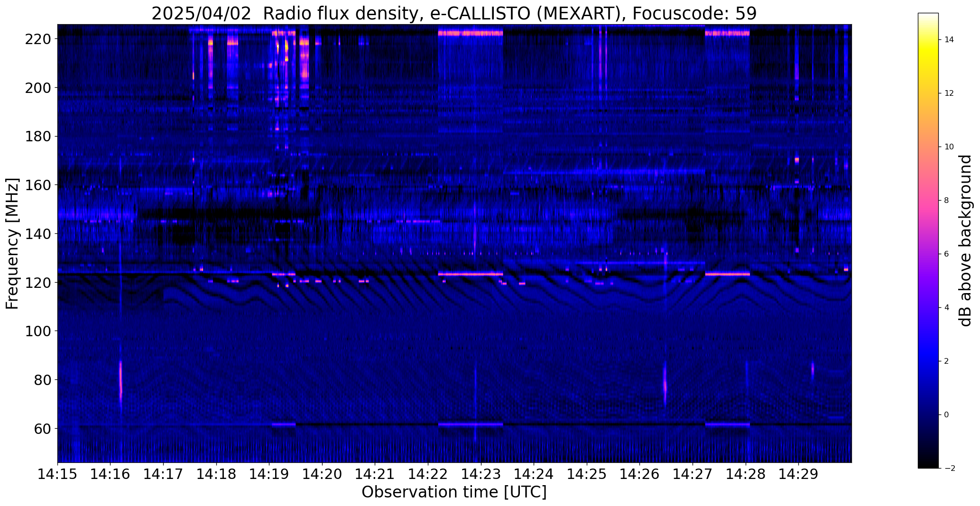Select the 14:20 time tick label

point(322,474)
